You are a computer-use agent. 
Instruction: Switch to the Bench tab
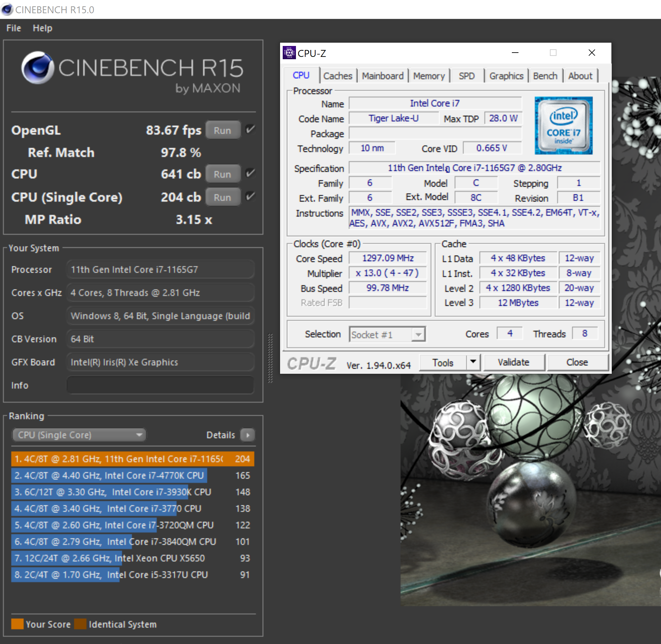[x=545, y=76]
